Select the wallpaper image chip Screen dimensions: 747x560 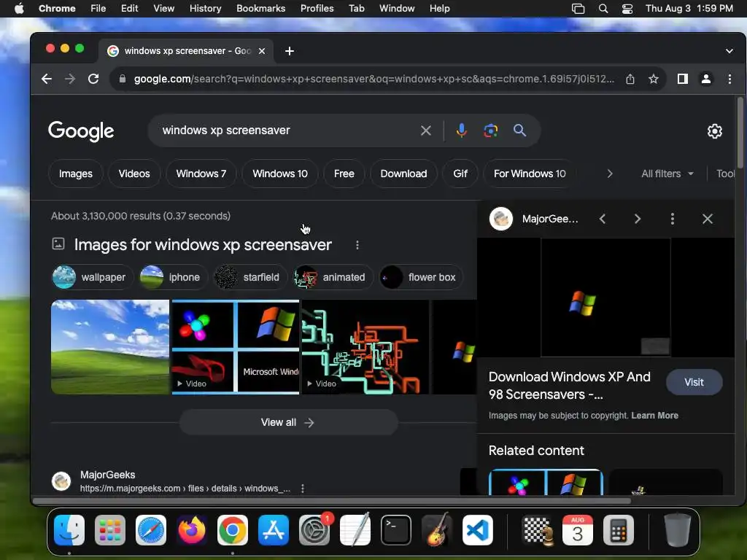(91, 277)
